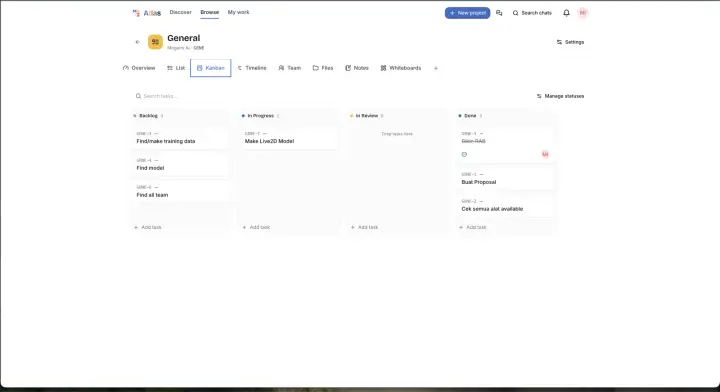Open the Files tab
The image size is (720, 392).
click(x=323, y=68)
